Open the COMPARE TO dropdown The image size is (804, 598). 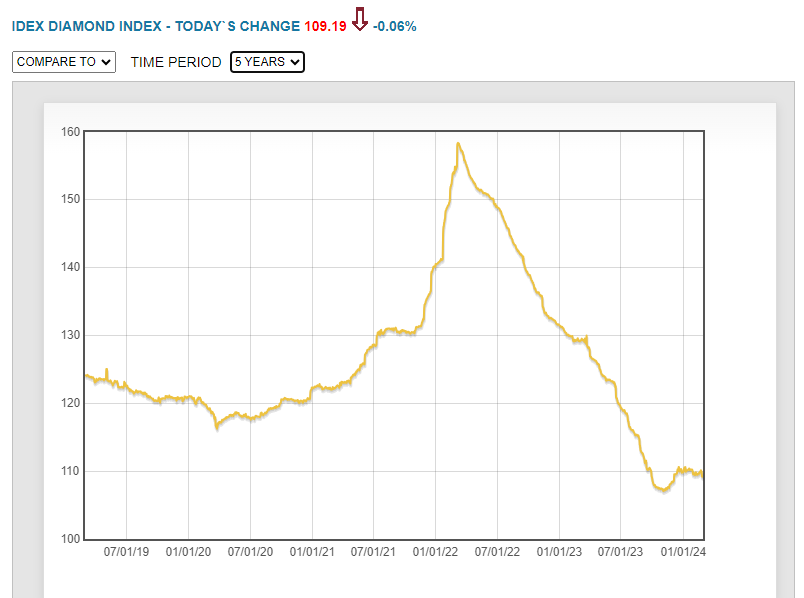64,62
